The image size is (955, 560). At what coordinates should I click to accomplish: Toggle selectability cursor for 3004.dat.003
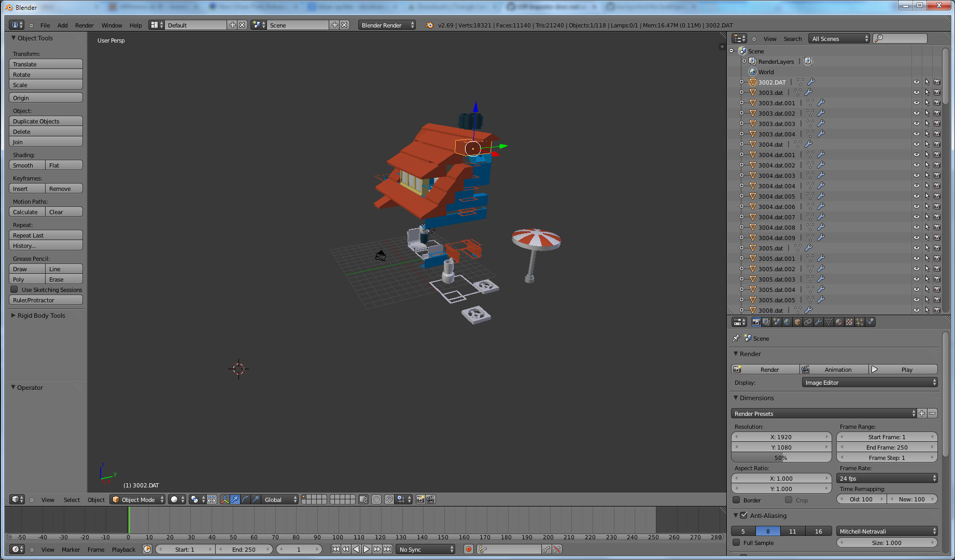pyautogui.click(x=927, y=175)
